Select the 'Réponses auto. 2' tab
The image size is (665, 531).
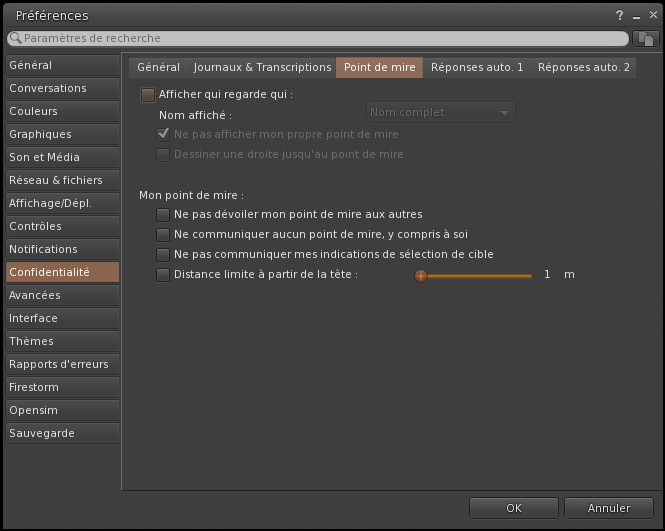[x=584, y=68]
